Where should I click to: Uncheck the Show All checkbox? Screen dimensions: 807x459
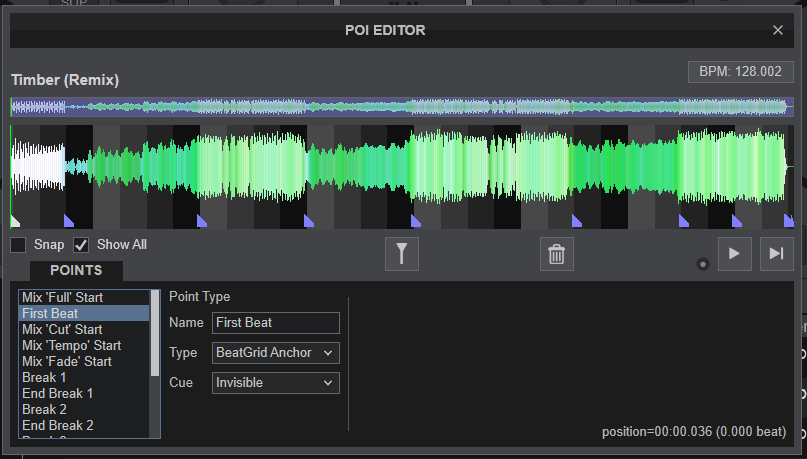tap(82, 245)
